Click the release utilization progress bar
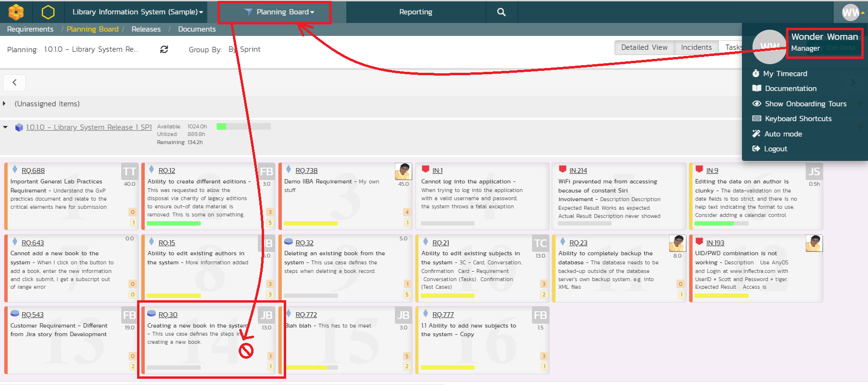 click(243, 126)
